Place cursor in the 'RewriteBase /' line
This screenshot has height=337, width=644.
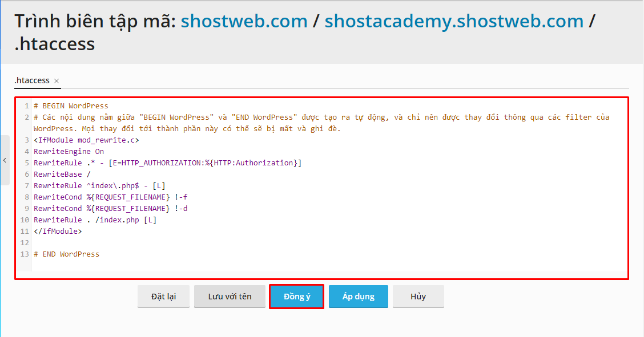coord(62,174)
